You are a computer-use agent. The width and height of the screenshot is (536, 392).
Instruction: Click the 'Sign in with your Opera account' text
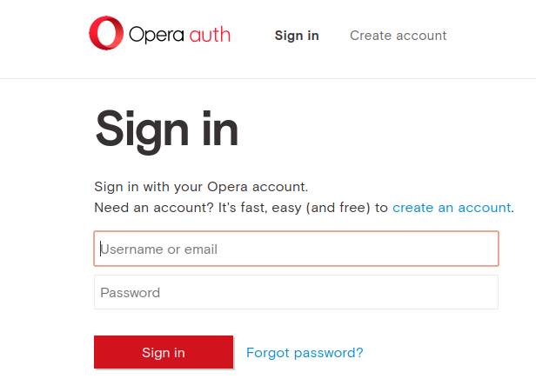201,187
